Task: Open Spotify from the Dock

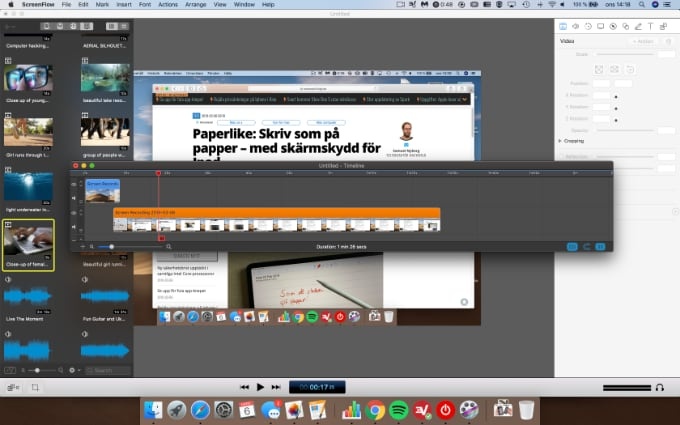Action: [399, 410]
